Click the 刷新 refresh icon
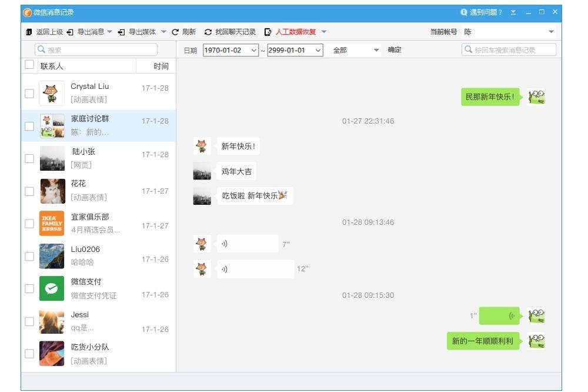 tap(175, 32)
